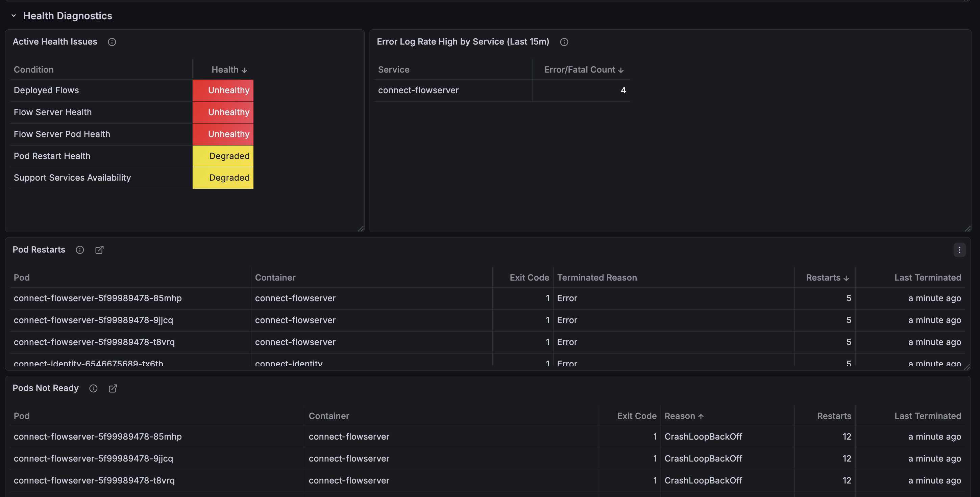This screenshot has height=497, width=980.
Task: Click CrashLoopBackOff reason for 85mhp pod
Action: [x=704, y=436]
